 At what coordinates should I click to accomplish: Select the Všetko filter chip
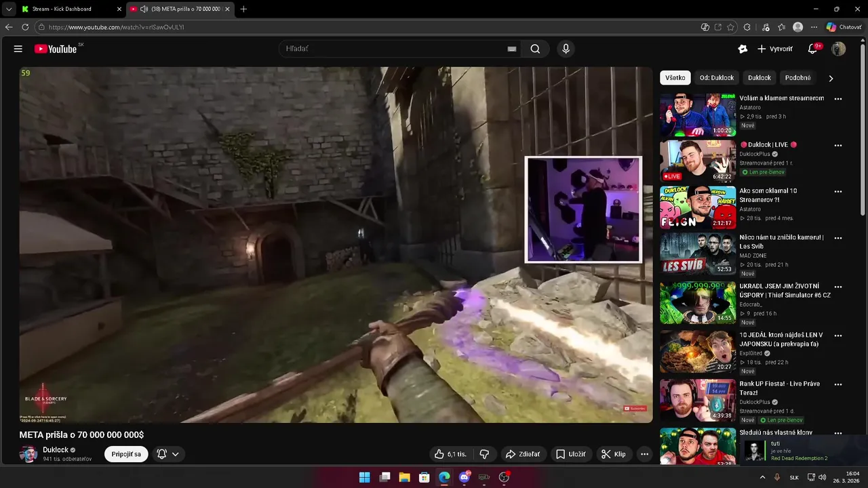pyautogui.click(x=675, y=78)
